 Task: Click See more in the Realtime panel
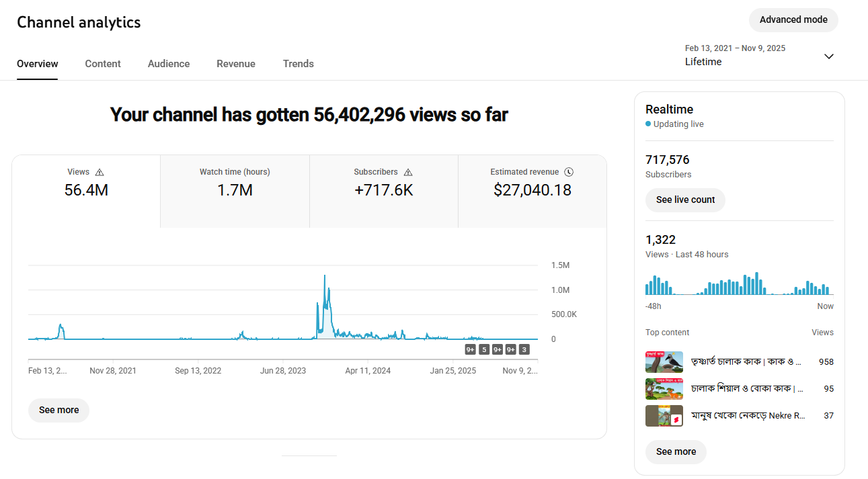(676, 451)
